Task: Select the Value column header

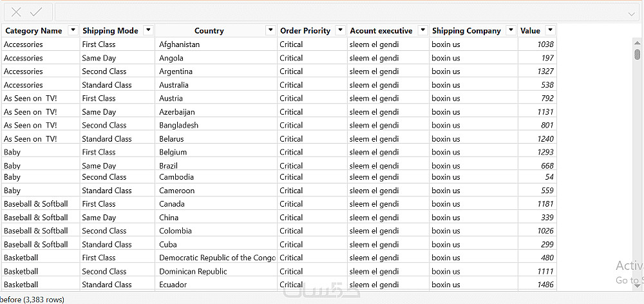Action: [530, 31]
